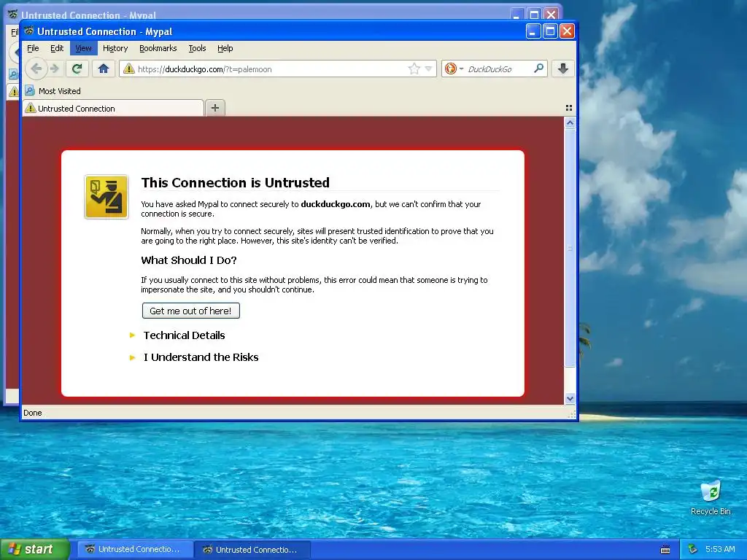Click the Done status bar text
Screen dimensions: 747x560
(x=32, y=413)
